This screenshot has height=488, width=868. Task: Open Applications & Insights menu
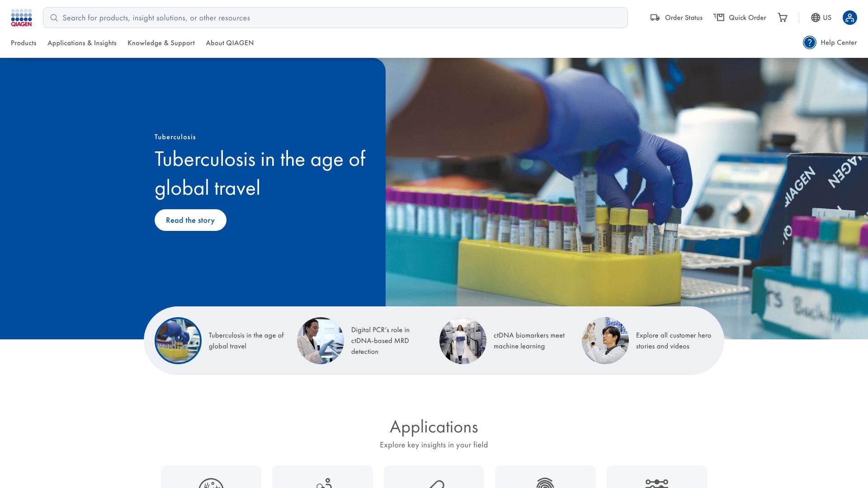tap(82, 43)
